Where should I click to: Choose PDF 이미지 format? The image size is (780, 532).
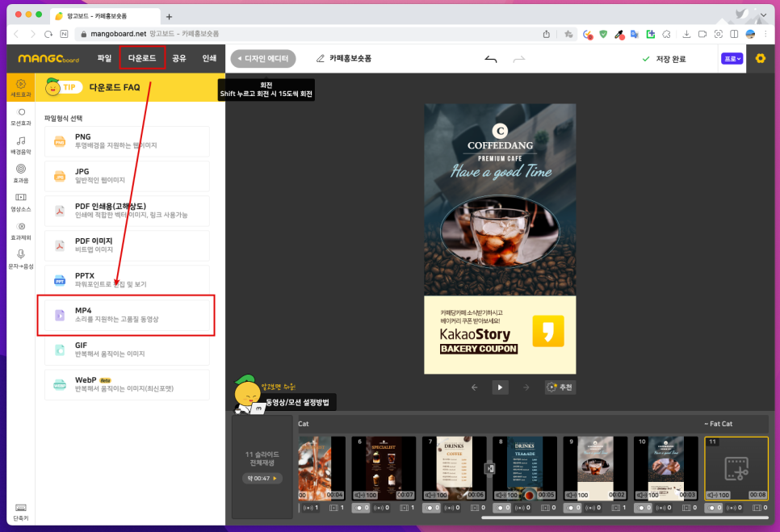127,245
